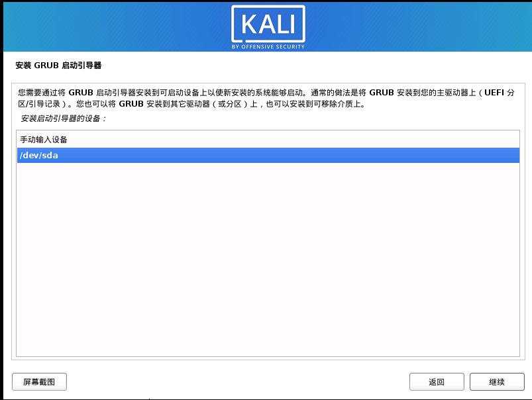The image size is (532, 400).
Task: Click blank space between 屏幕截图 and 返回
Action: (239, 382)
